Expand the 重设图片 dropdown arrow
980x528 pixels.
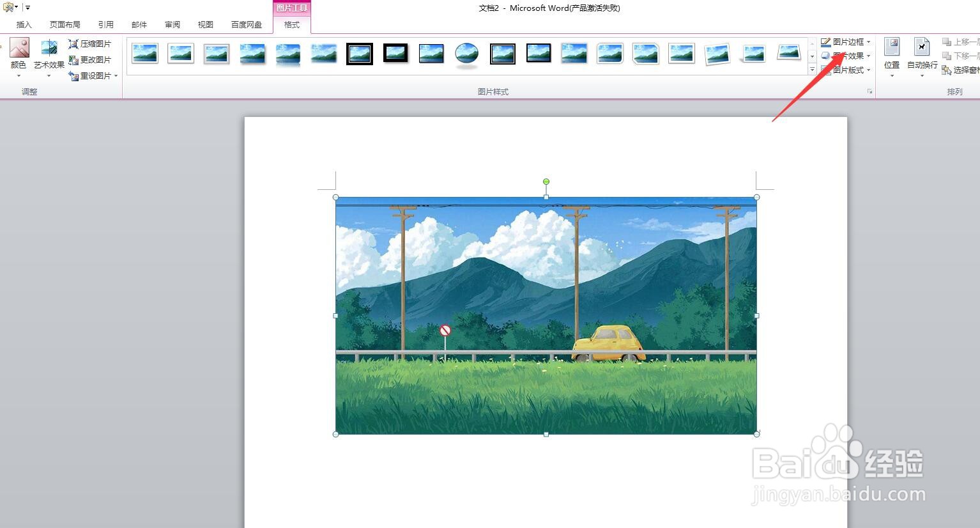pyautogui.click(x=116, y=76)
